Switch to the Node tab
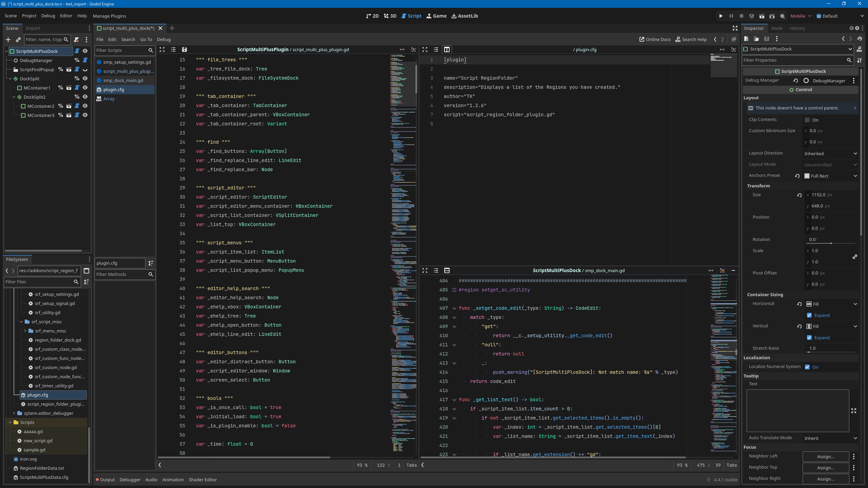868x488 pixels. [776, 28]
